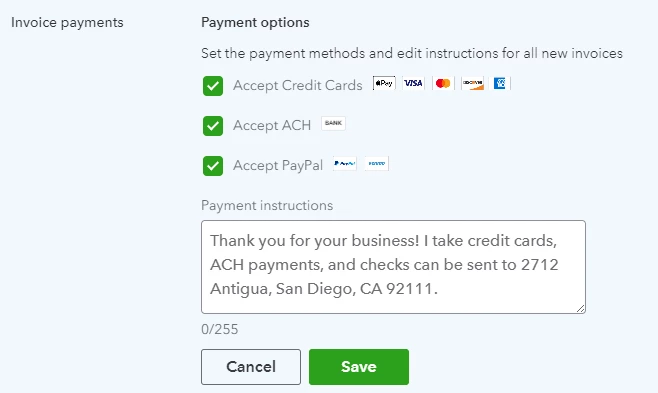Image resolution: width=658 pixels, height=393 pixels.
Task: Click the Mastercard logo icon
Action: pos(443,83)
